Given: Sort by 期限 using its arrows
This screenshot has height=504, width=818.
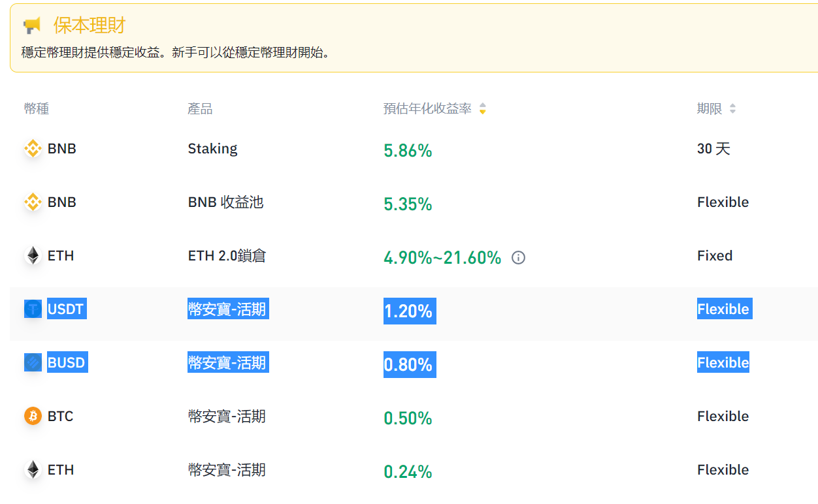Looking at the screenshot, I should click(x=732, y=109).
